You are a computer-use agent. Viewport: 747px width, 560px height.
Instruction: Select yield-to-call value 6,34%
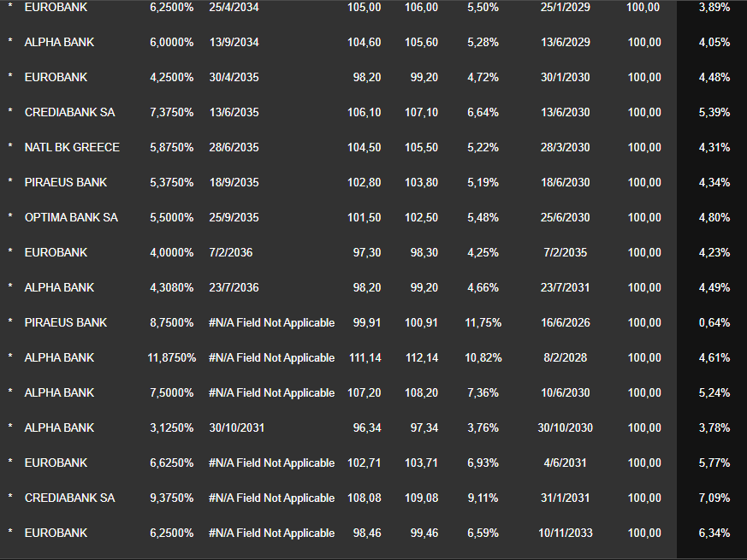(x=714, y=533)
